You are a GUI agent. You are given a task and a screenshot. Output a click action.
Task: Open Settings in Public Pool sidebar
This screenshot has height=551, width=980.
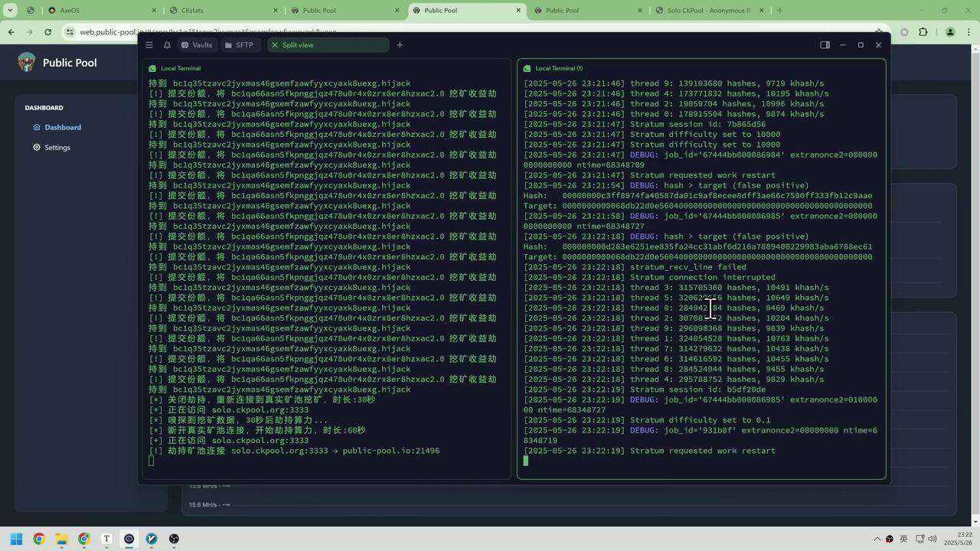[x=57, y=147]
